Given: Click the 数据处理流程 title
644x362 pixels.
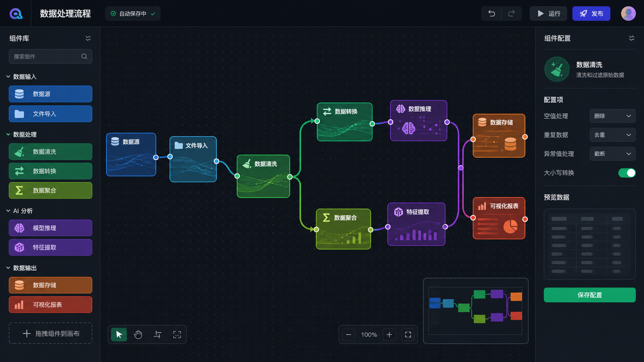Looking at the screenshot, I should point(65,13).
